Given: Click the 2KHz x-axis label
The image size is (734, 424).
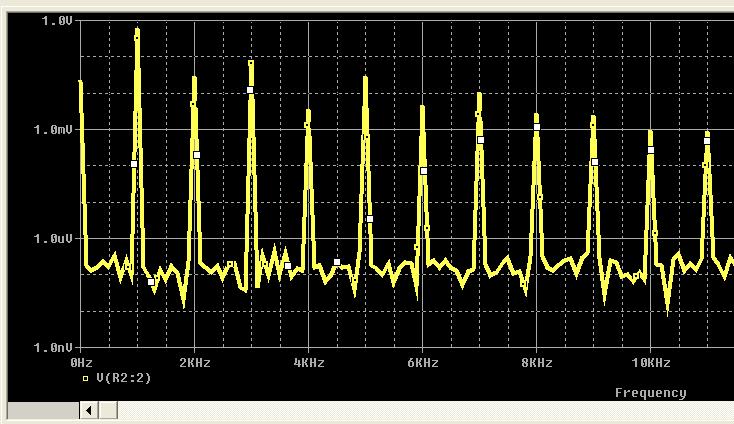Looking at the screenshot, I should [x=195, y=363].
